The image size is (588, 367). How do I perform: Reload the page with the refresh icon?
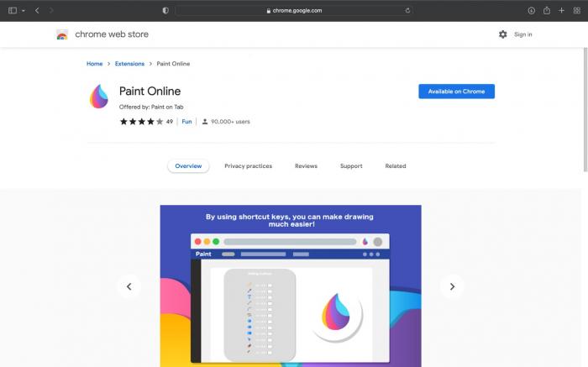[407, 10]
